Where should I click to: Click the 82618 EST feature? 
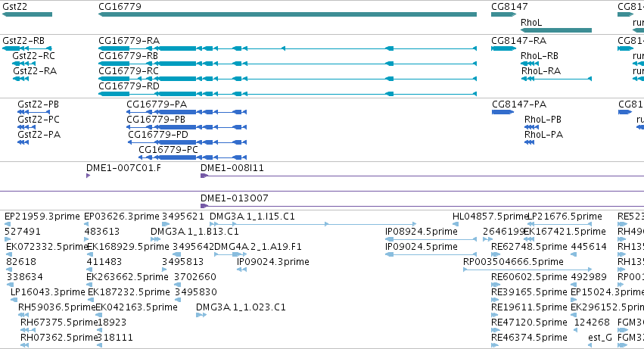click(x=9, y=270)
